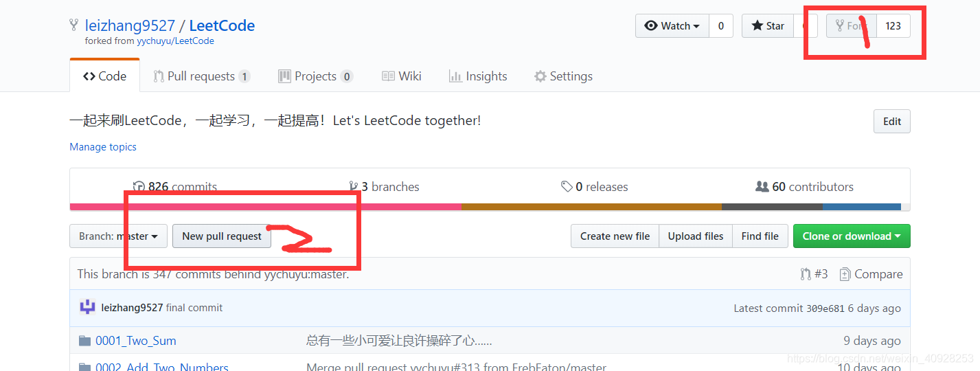Click the Pull requests icon in tabs

(x=159, y=76)
